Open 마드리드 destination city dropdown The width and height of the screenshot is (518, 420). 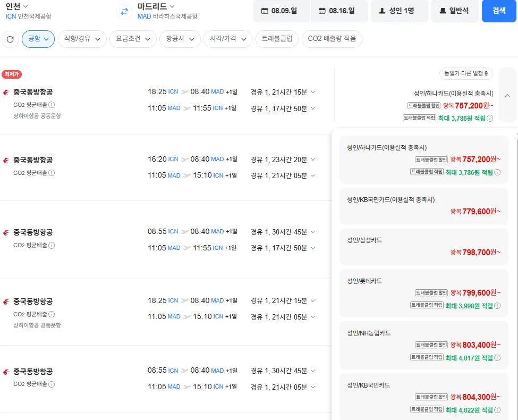156,6
